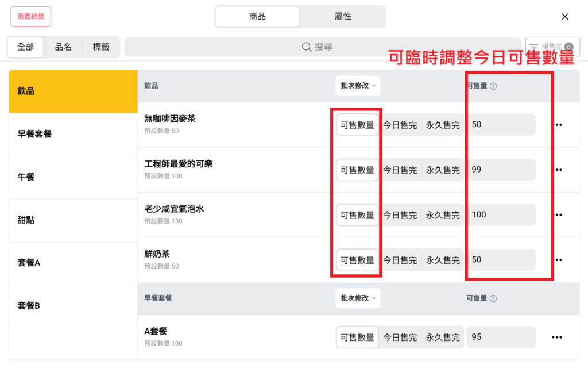588x368 pixels.
Task: Click 老少咸宜氣泡水 quantity field showing 100
Action: [501, 215]
